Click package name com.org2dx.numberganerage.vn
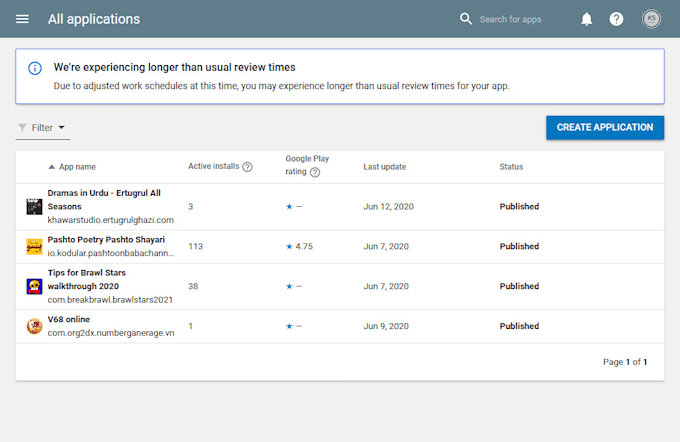 [x=111, y=333]
